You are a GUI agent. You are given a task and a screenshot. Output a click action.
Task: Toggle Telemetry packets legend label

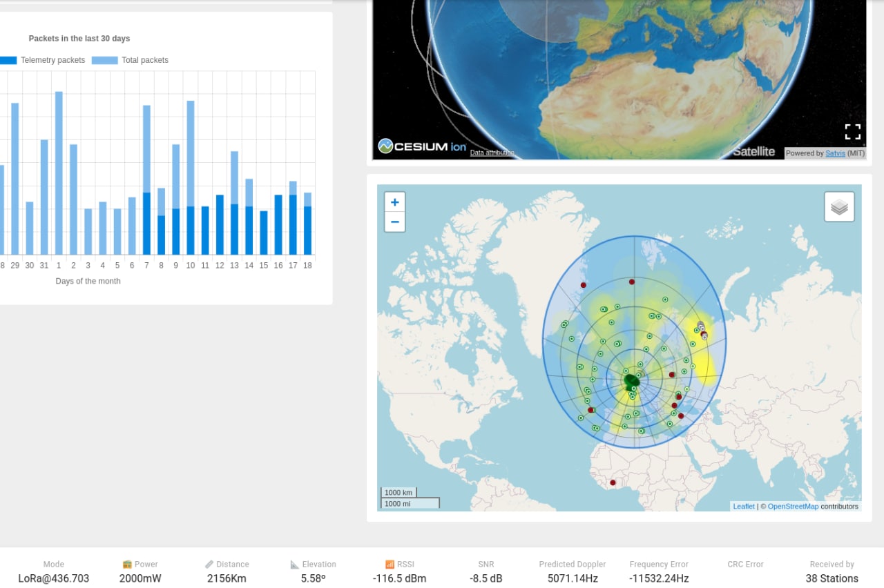[52, 60]
